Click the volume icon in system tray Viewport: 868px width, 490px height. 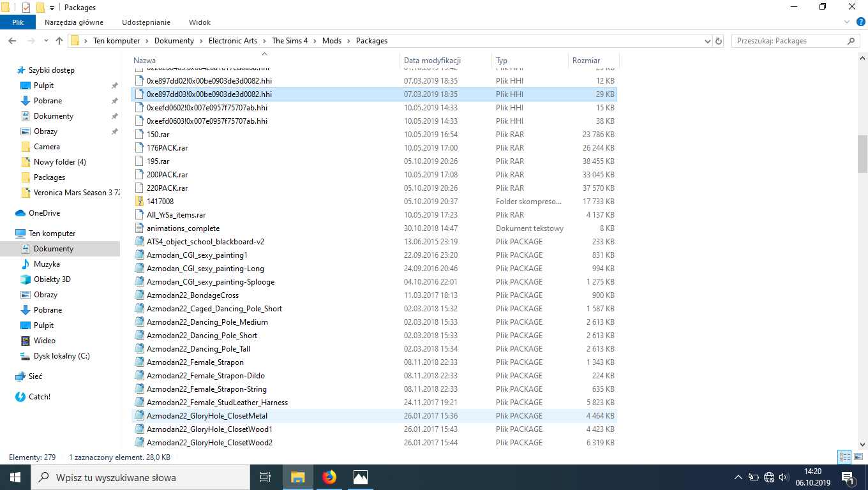[x=784, y=477]
